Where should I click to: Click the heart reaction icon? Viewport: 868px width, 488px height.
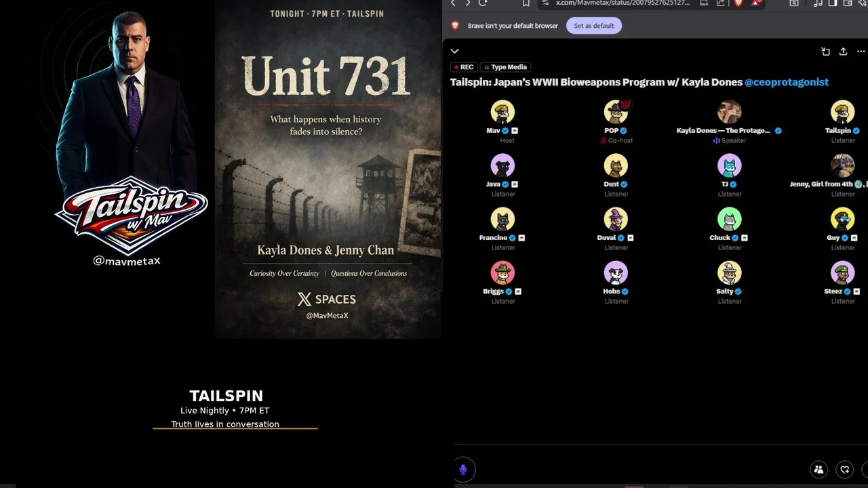845,469
